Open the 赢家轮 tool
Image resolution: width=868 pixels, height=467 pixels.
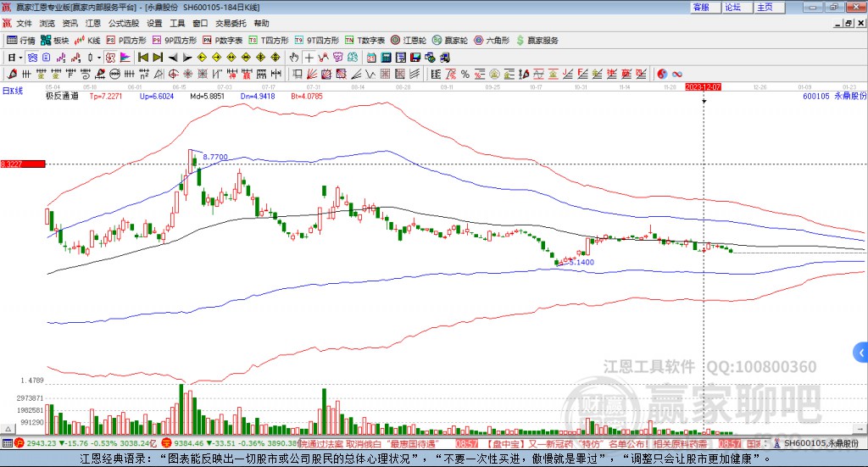[x=450, y=41]
